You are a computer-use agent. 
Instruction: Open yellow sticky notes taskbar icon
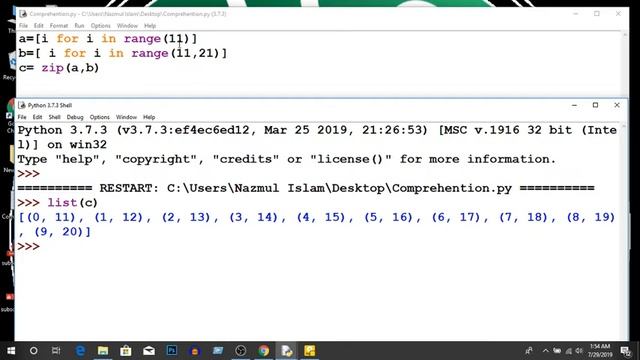(309, 351)
